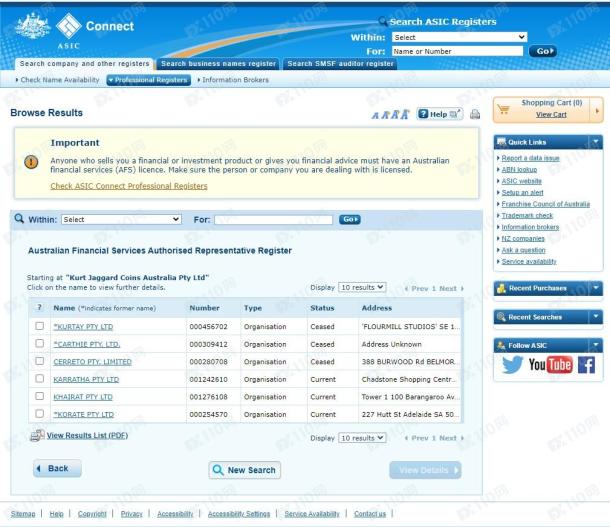Tick the checkbox for KORATE PTY LTD
The image size is (610, 527).
(39, 413)
